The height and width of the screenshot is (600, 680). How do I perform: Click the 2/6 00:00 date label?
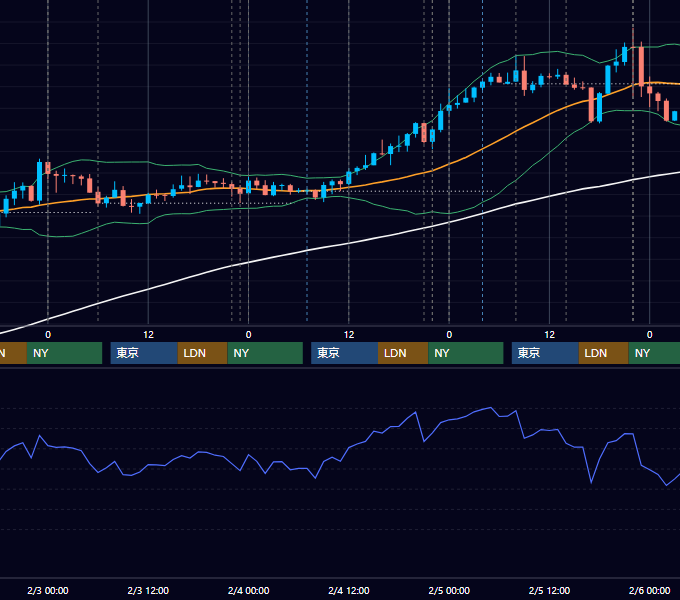click(x=649, y=590)
